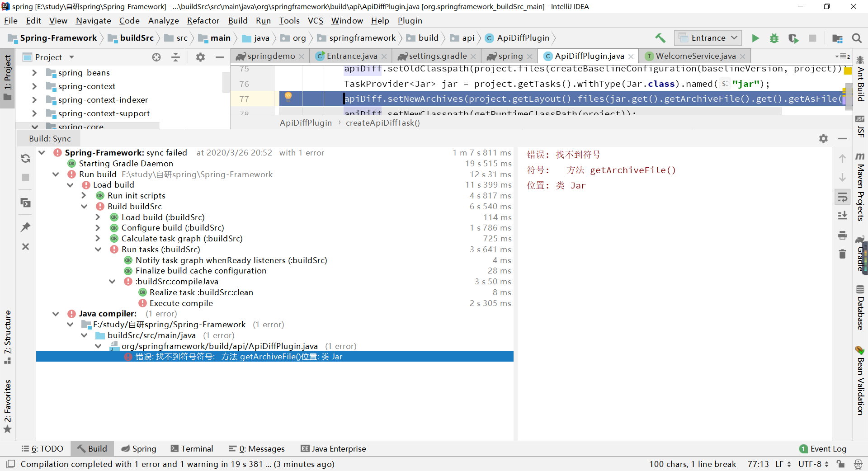
Task: Click the print icon in console
Action: tap(842, 235)
